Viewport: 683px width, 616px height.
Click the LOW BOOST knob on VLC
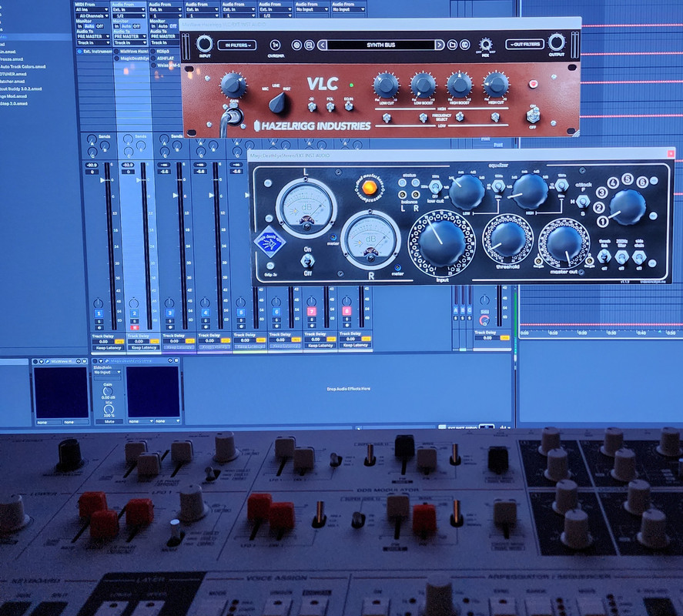coord(423,85)
